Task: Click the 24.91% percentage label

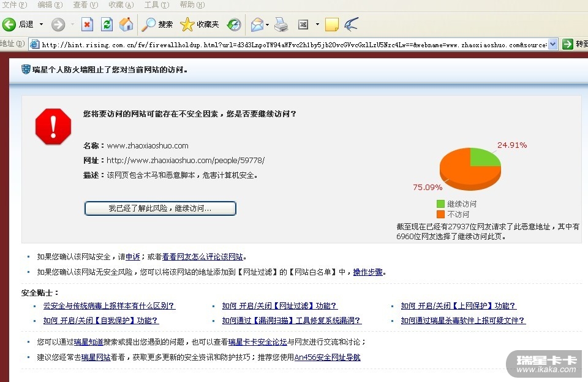Action: tap(512, 145)
